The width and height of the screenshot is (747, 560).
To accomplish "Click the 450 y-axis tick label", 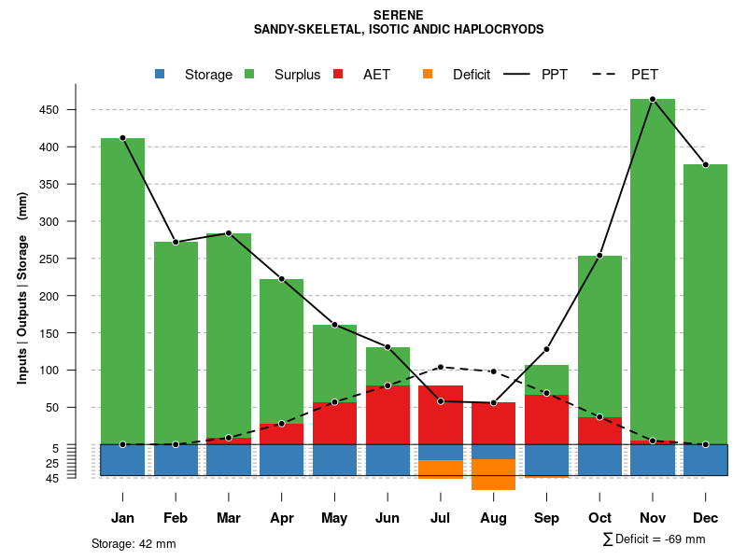I will (x=49, y=110).
